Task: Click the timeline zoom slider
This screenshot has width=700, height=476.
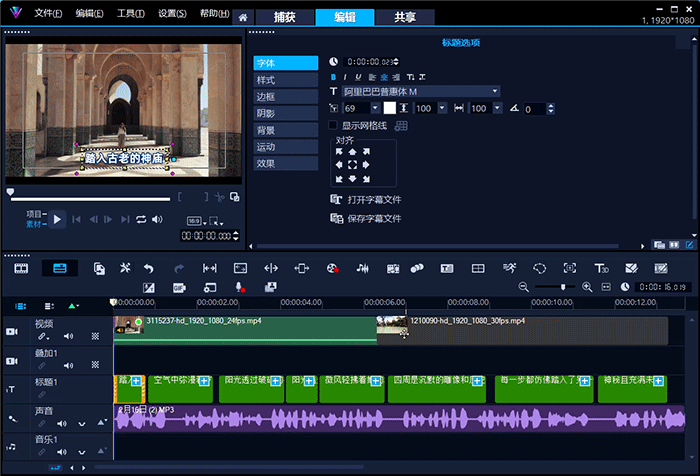Action: (554, 287)
